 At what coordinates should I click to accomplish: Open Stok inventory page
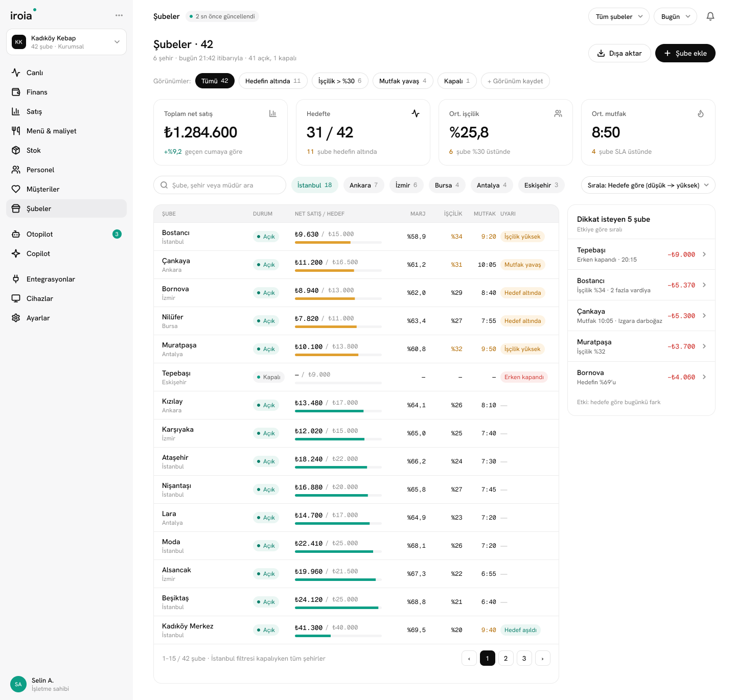66,150
